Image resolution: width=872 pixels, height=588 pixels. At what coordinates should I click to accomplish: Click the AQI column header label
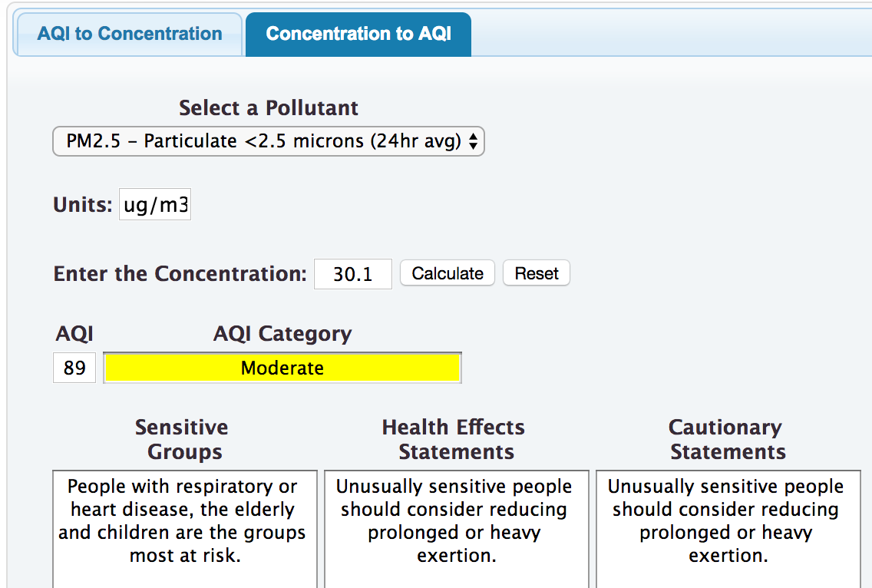tap(75, 334)
